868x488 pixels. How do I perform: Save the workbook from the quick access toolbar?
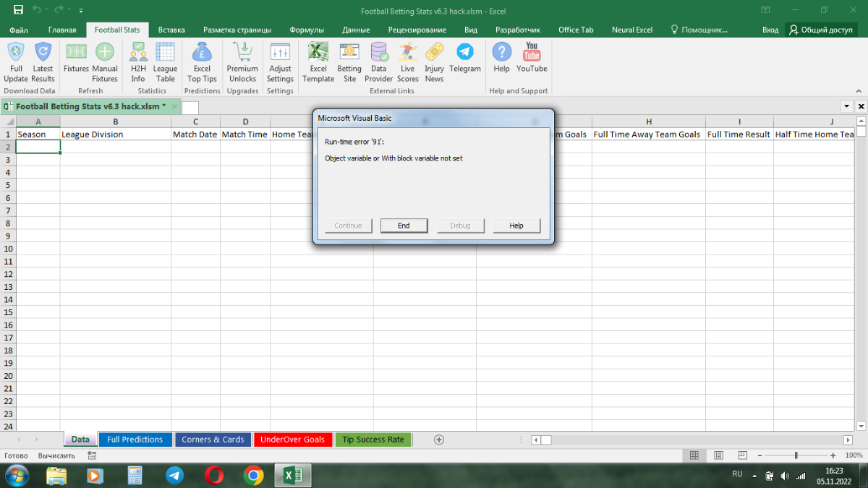[x=18, y=10]
